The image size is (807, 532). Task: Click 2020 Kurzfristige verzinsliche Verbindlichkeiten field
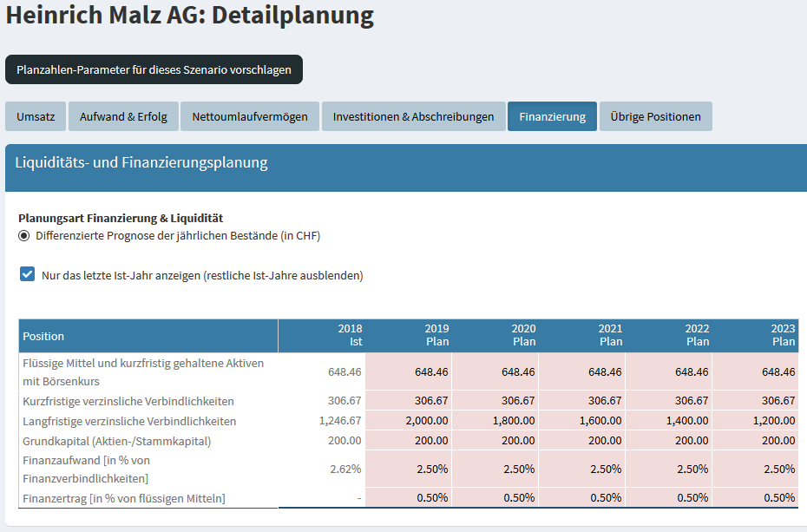click(x=495, y=400)
